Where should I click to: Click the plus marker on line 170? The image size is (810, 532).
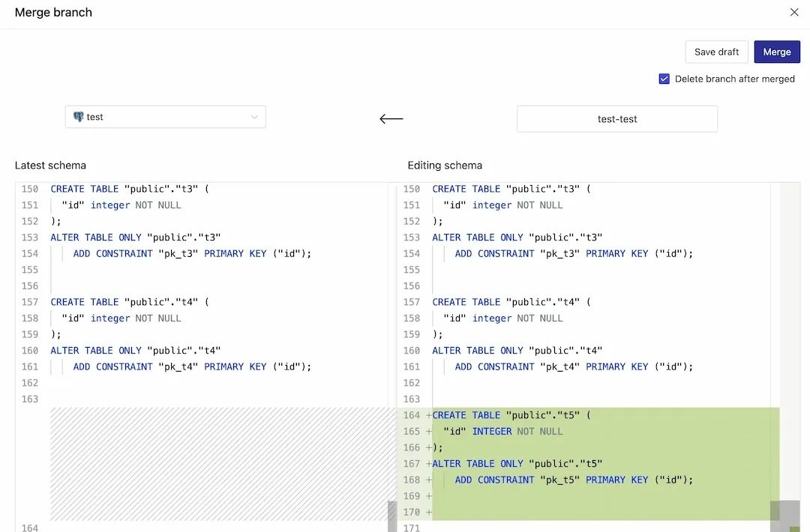coord(428,513)
